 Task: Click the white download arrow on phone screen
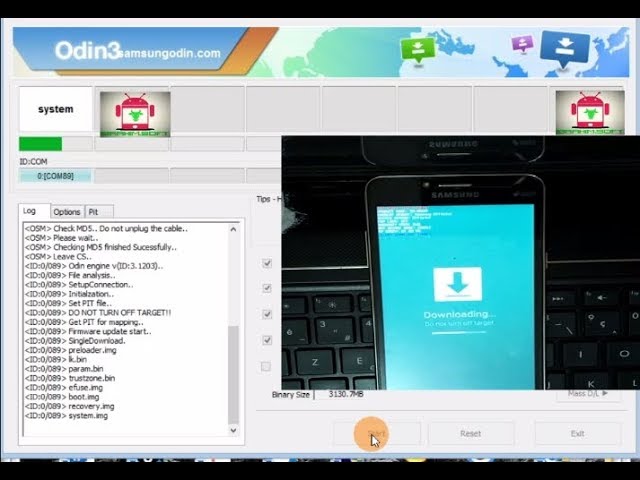(458, 284)
